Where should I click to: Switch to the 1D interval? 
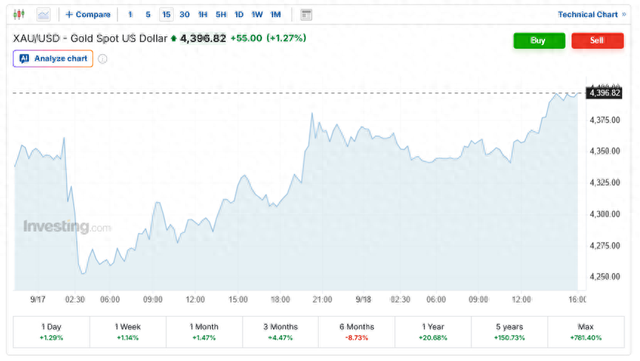[239, 15]
